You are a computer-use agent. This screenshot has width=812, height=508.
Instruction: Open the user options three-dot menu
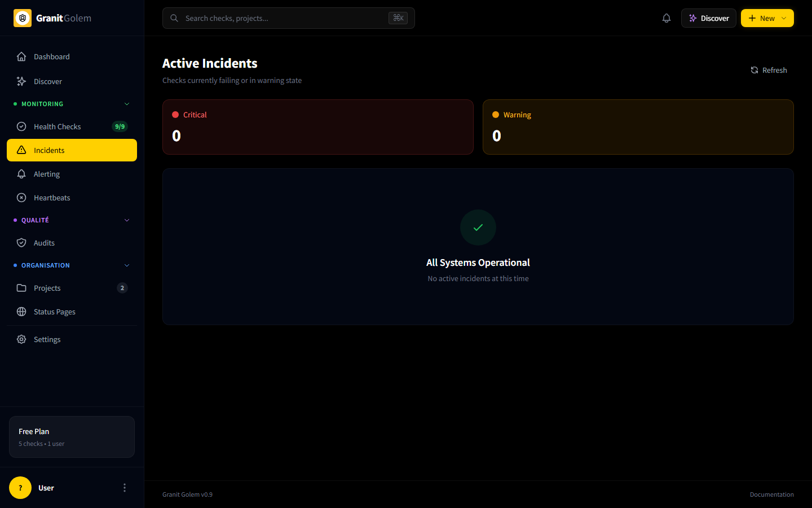point(125,488)
